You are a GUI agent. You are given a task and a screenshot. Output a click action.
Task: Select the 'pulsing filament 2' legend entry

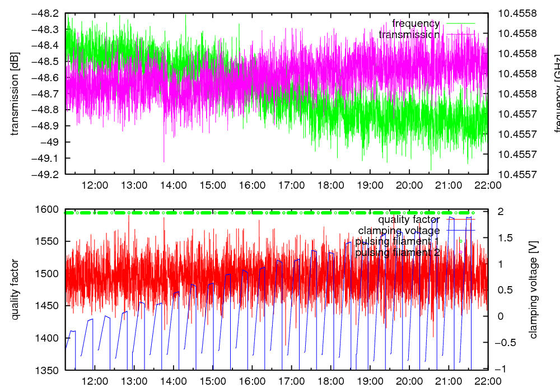(397, 253)
